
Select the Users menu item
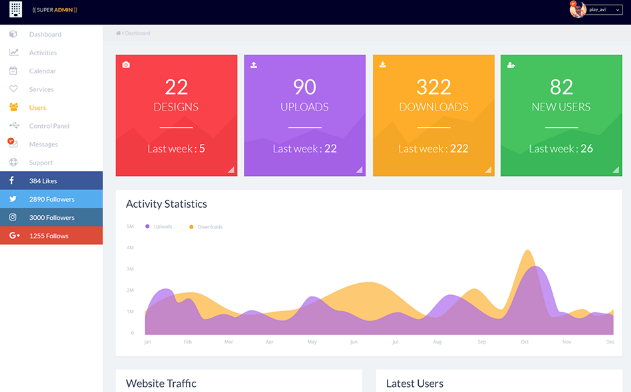pos(52,107)
